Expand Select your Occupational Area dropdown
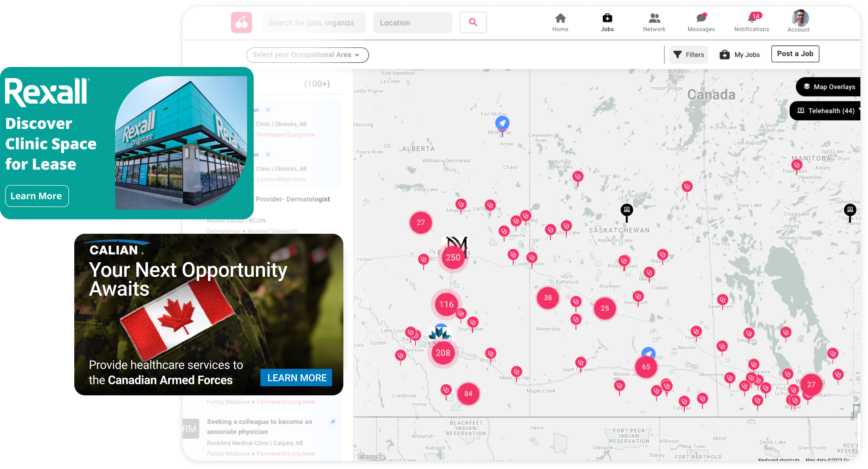This screenshot has width=868, height=469. pos(307,55)
